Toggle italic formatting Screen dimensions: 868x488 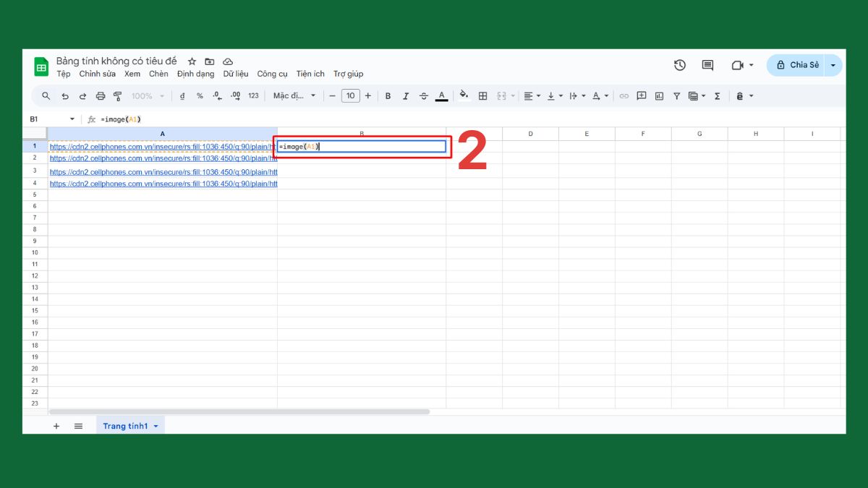[x=406, y=95]
